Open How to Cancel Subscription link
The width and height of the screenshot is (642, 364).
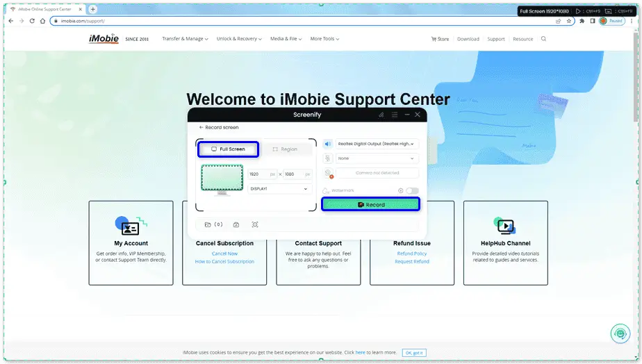coord(224,262)
